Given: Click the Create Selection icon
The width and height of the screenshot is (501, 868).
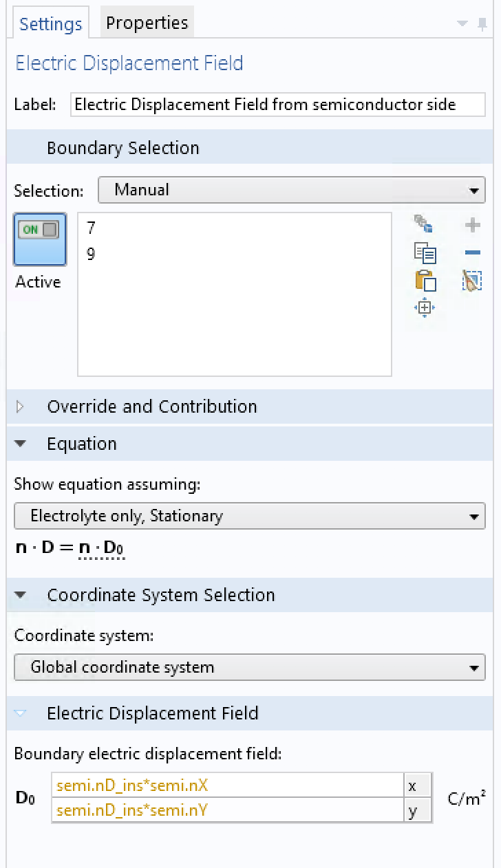Looking at the screenshot, I should point(424,224).
